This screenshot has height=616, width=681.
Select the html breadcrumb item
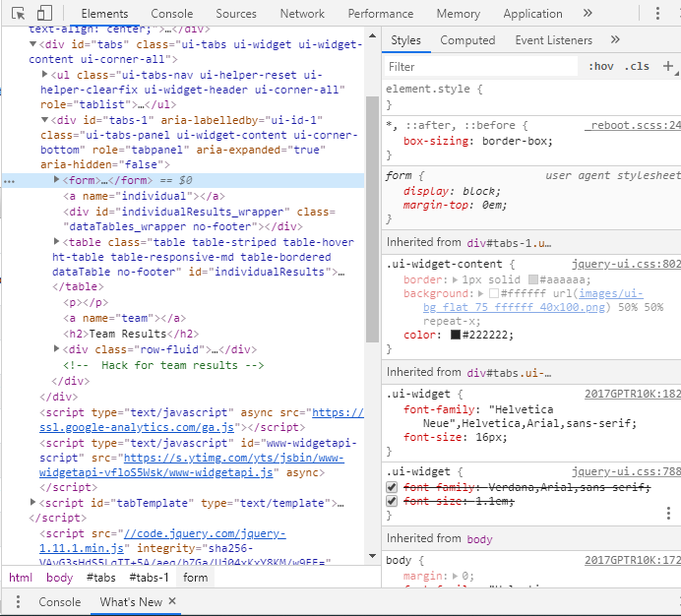pyautogui.click(x=21, y=578)
